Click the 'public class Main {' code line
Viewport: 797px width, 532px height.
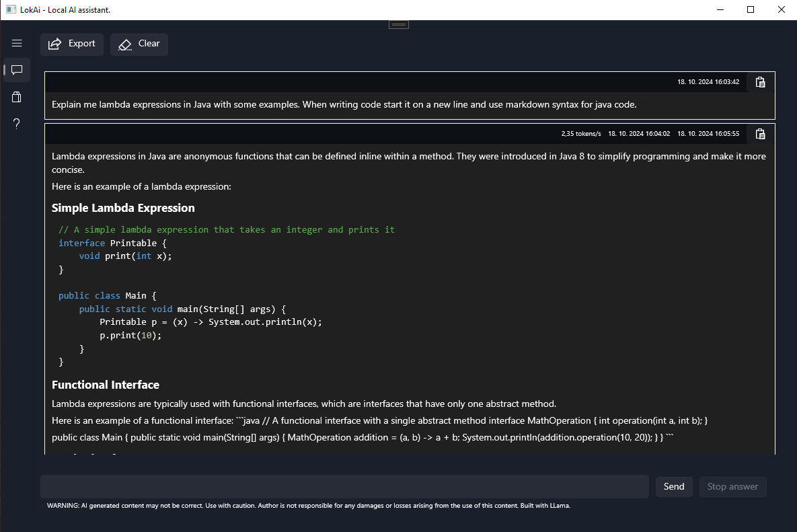(x=107, y=296)
